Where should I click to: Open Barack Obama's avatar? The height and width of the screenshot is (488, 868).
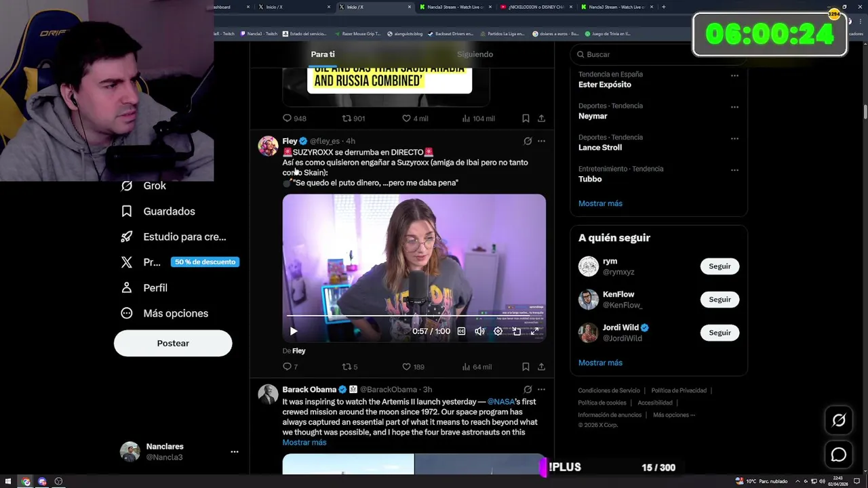click(x=268, y=394)
